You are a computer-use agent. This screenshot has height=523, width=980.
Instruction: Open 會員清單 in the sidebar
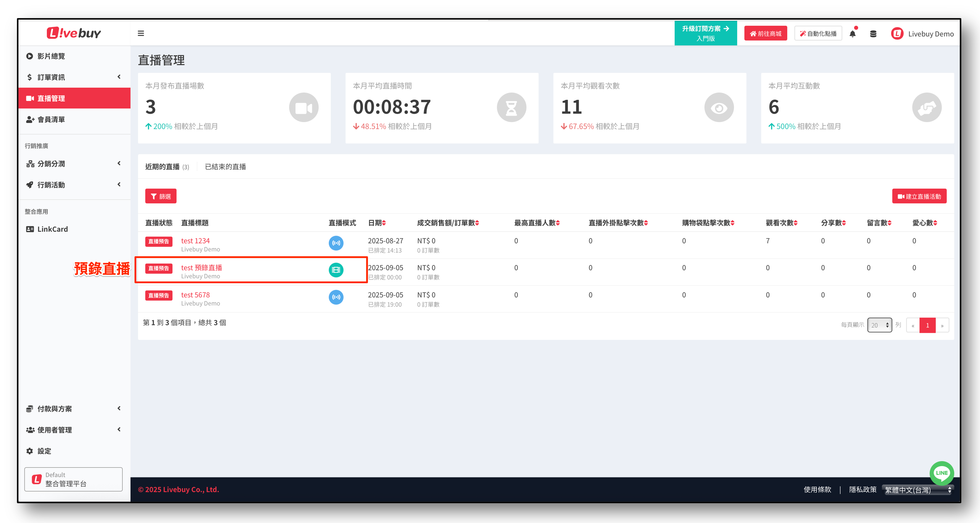[51, 119]
